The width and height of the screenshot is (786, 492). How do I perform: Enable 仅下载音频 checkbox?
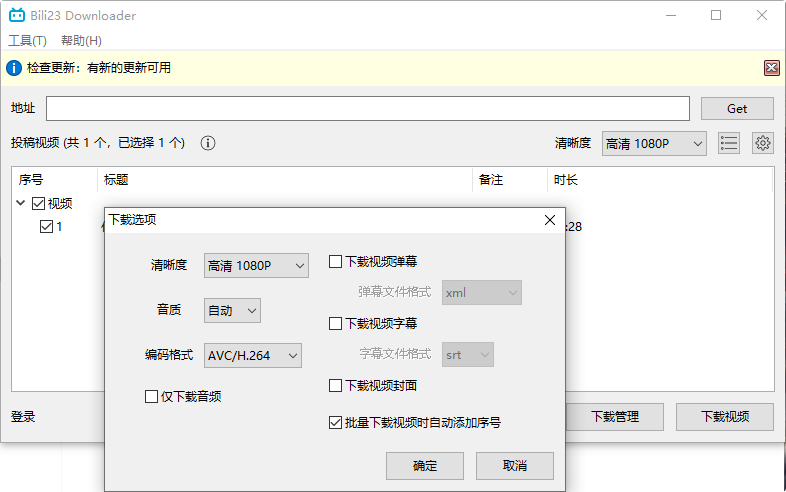(x=151, y=397)
